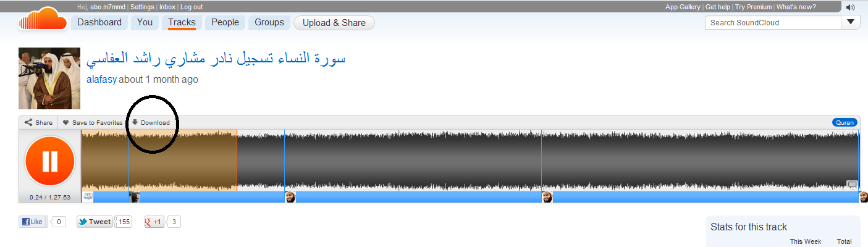
Task: Click the Quran tag badge
Action: point(845,122)
